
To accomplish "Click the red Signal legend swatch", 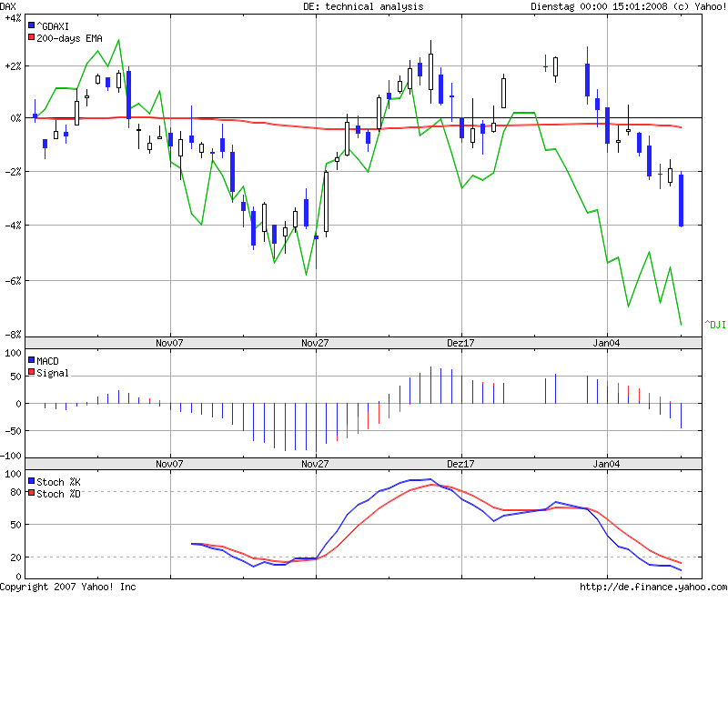I will 31,372.
